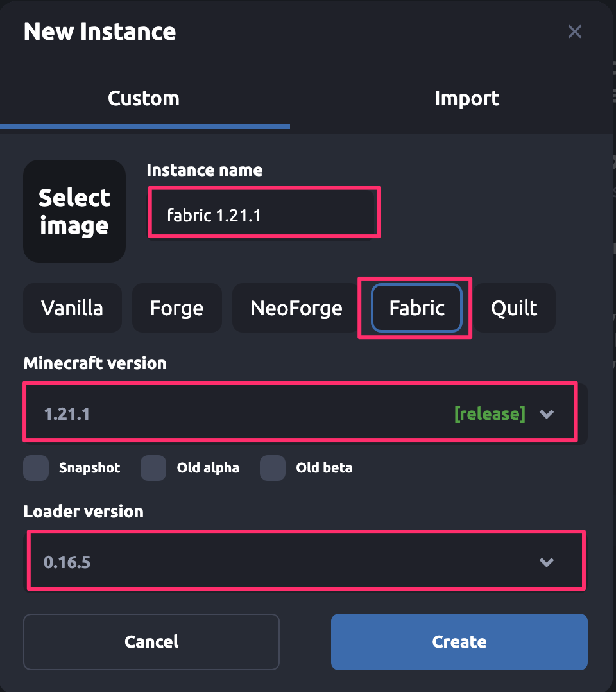The image size is (616, 692).
Task: Tick the Old alpha checkbox
Action: pos(153,468)
